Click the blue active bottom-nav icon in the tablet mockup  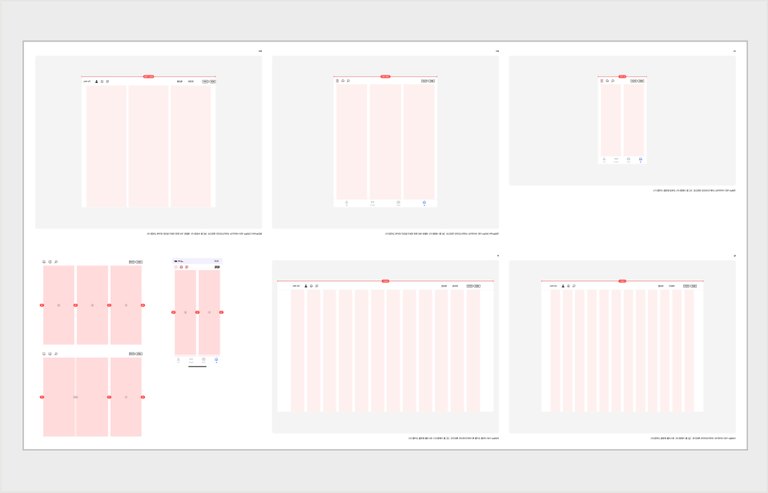[424, 203]
